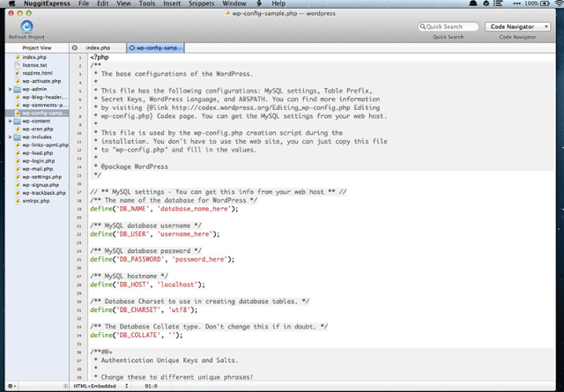Close the index.php tab
564x392 pixels.
[74, 48]
